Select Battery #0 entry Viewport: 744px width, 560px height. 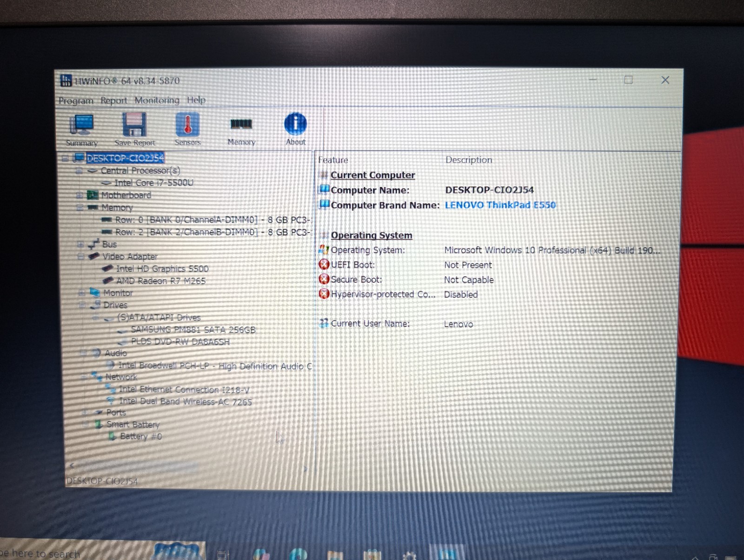pyautogui.click(x=141, y=436)
